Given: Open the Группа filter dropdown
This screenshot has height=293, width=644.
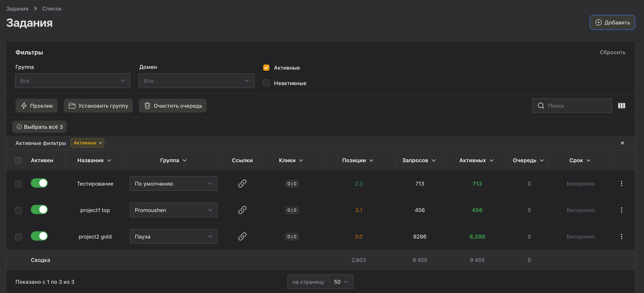Looking at the screenshot, I should pos(72,81).
